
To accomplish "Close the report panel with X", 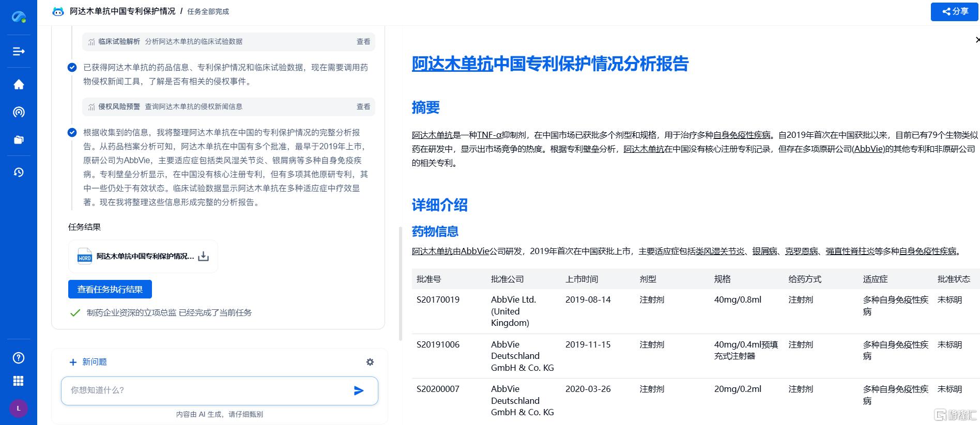I will pyautogui.click(x=977, y=40).
